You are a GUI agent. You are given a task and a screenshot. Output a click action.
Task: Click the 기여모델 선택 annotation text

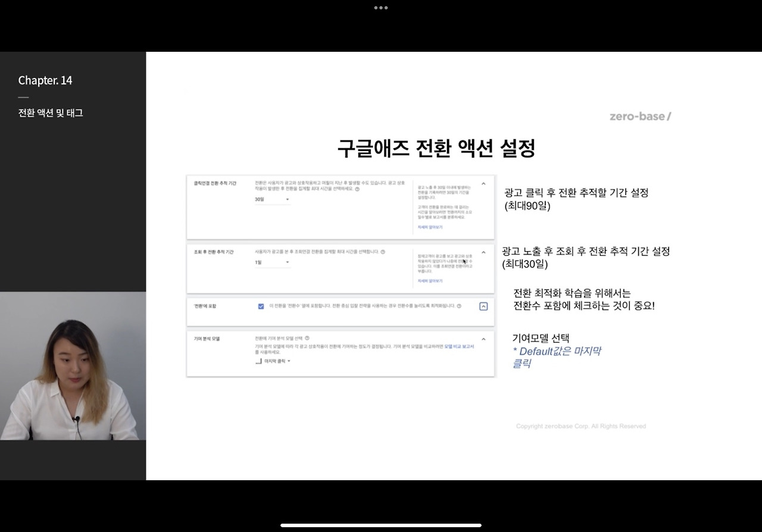541,339
